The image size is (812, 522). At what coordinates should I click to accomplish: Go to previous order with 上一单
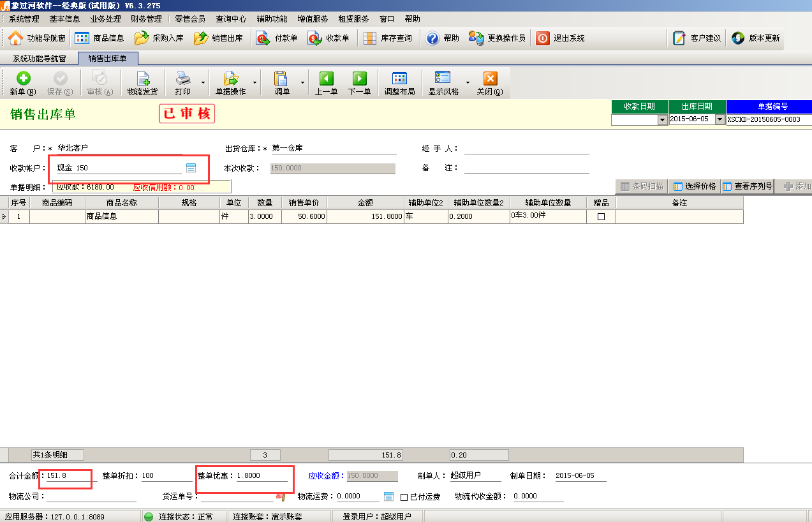tap(327, 84)
